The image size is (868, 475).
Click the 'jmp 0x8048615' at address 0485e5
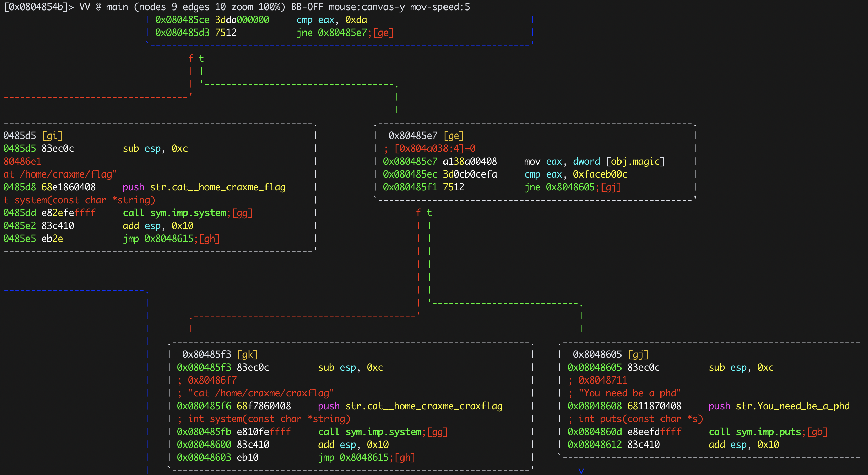coord(158,239)
